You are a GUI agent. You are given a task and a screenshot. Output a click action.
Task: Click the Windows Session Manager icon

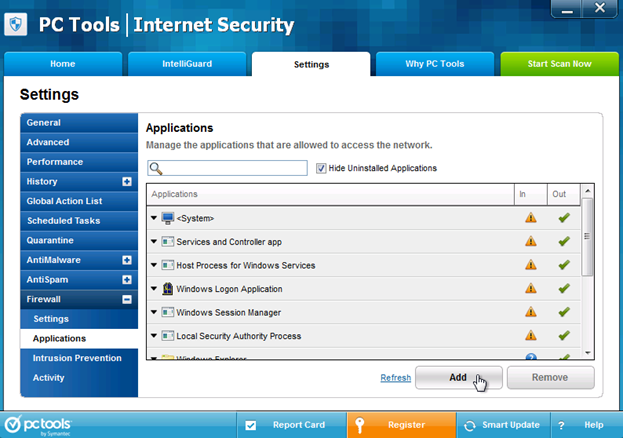[168, 312]
